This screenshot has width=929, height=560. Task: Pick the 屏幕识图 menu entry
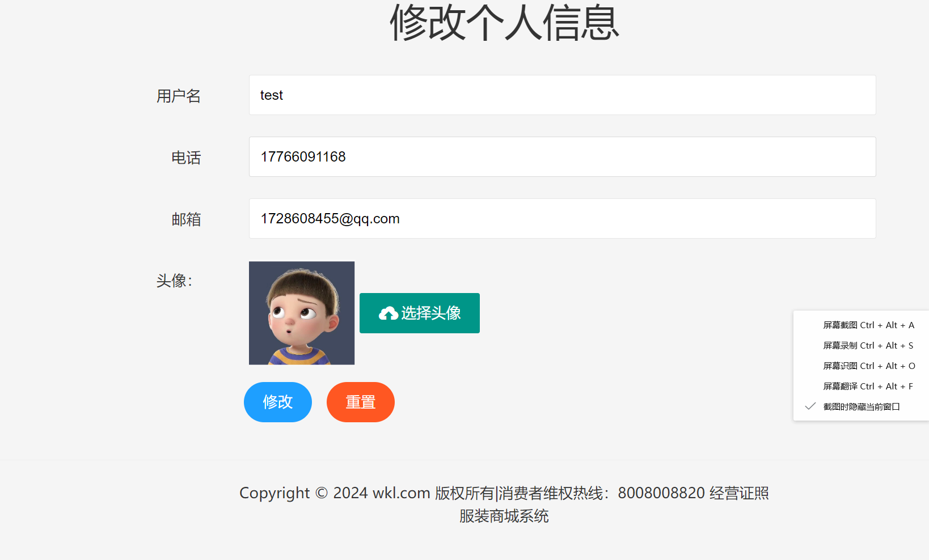click(868, 366)
